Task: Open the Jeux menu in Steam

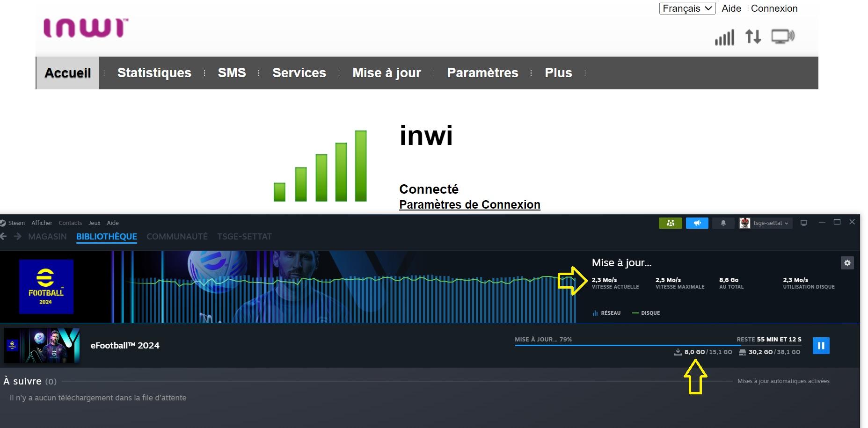Action: (x=95, y=223)
